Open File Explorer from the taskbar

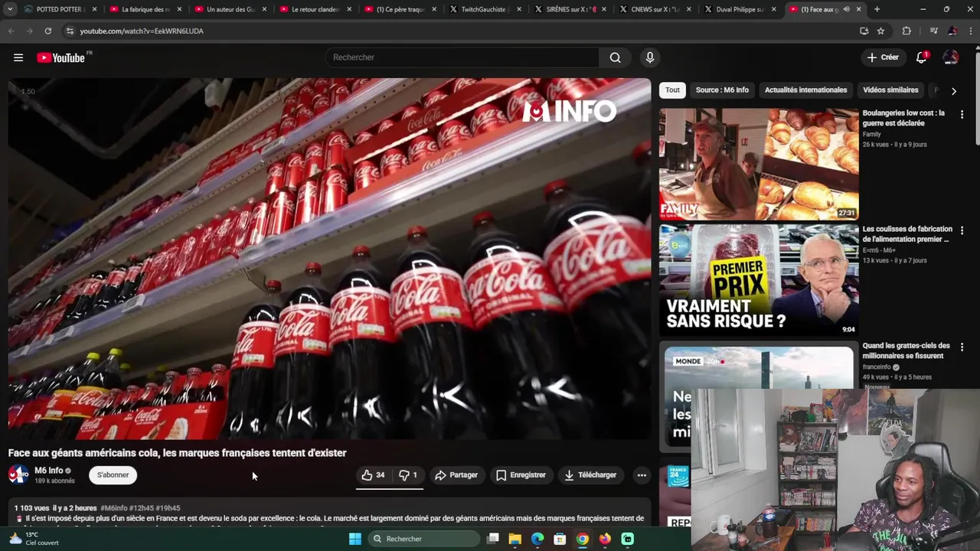(514, 539)
